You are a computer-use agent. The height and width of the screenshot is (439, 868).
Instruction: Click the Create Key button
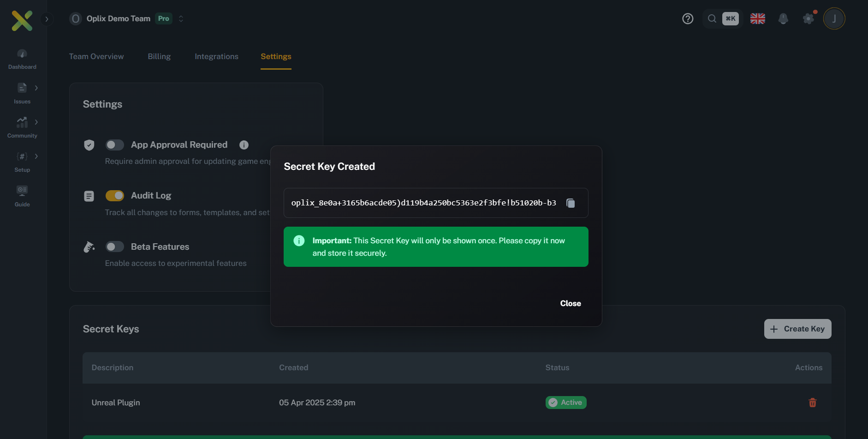(x=797, y=329)
